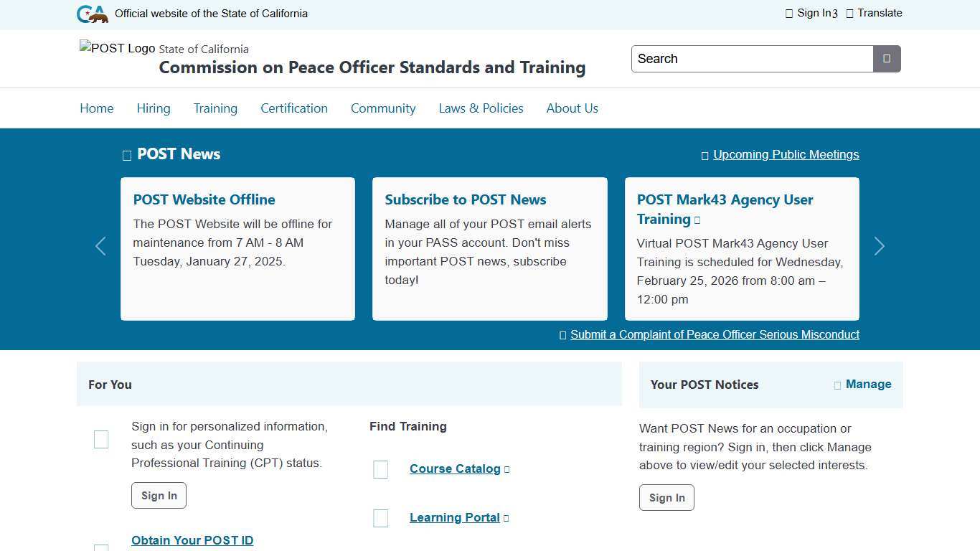Open the Hiring menu
This screenshot has width=980, height=551.
[154, 108]
